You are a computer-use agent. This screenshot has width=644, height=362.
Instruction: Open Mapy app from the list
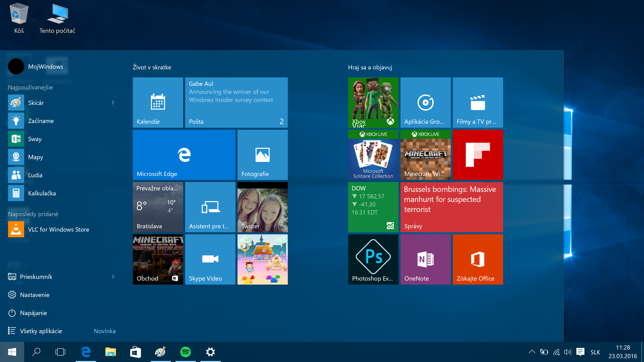pos(63,157)
